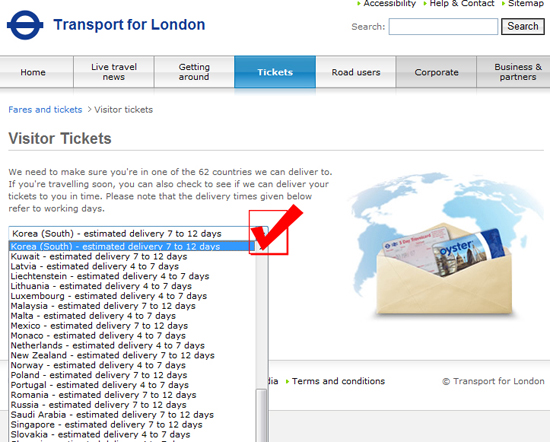This screenshot has width=550, height=442.
Task: Click the Transport for London roundel logo
Action: [25, 25]
